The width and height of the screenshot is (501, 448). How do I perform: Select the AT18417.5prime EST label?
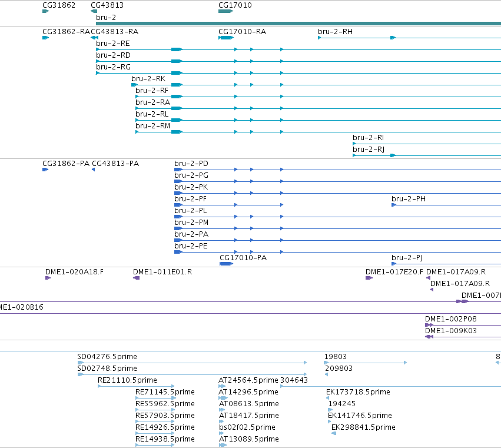[248, 416]
